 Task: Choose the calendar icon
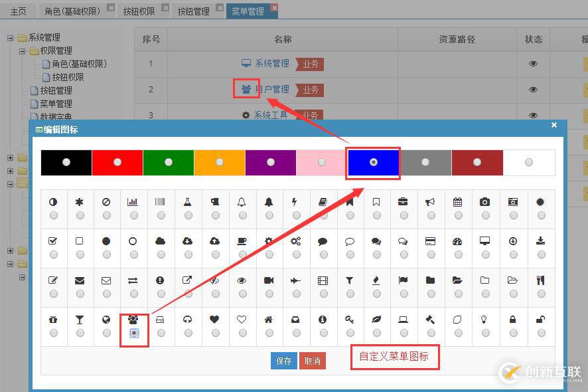point(457,202)
